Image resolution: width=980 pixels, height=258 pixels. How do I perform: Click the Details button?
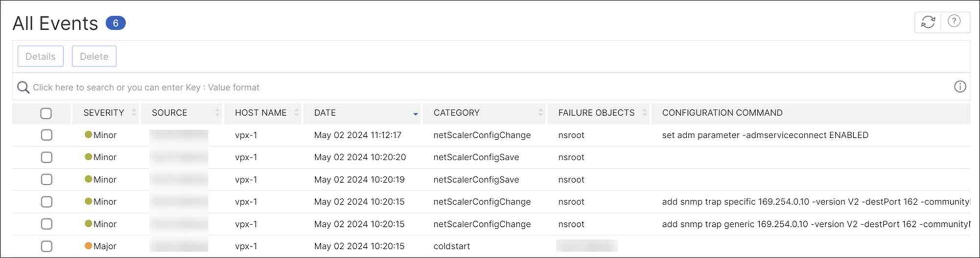click(x=41, y=56)
